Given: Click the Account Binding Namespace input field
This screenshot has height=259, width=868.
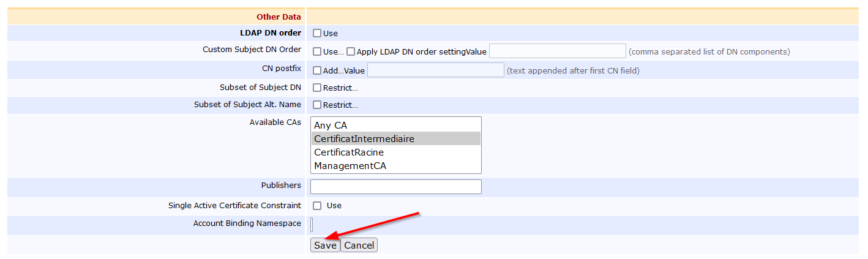Looking at the screenshot, I should [312, 225].
